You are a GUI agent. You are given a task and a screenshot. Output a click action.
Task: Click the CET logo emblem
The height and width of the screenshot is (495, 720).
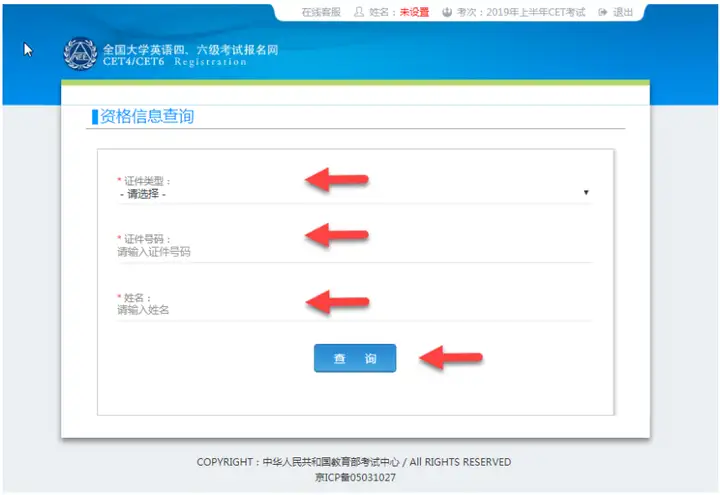[x=80, y=54]
